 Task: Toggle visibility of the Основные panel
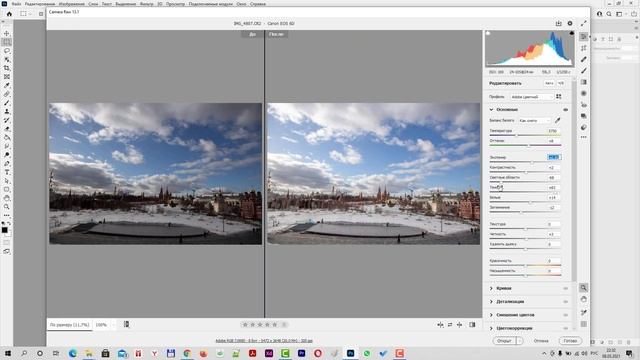pos(565,110)
